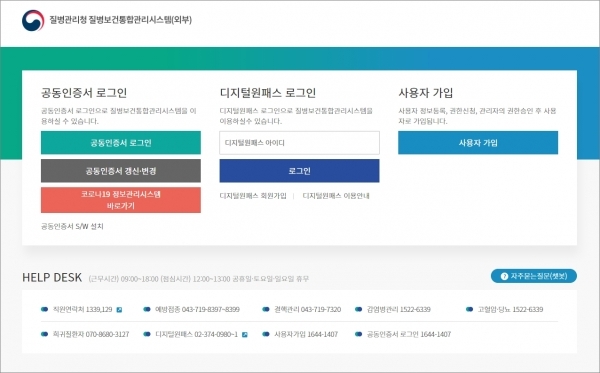Click help desk working hours text 09:00~18:00
600x373 pixels.
tap(139, 279)
